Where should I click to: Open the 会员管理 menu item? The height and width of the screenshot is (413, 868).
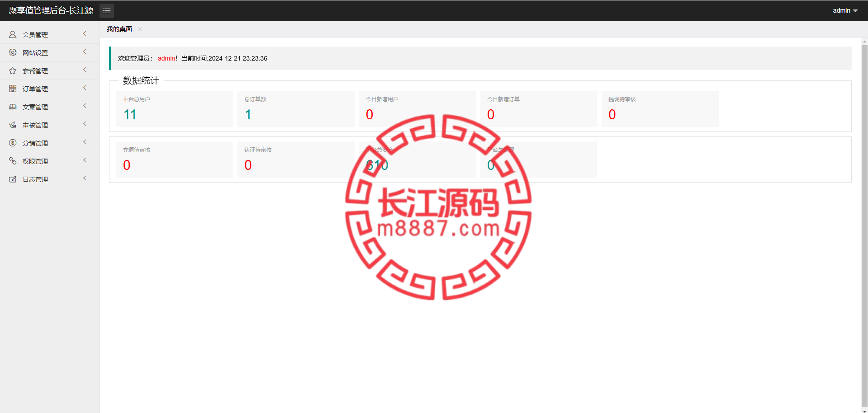[x=50, y=34]
